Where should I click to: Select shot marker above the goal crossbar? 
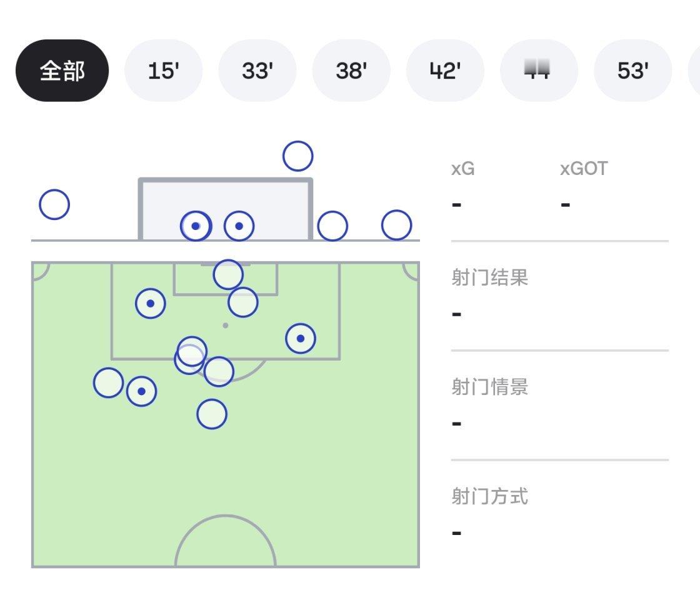tap(297, 156)
